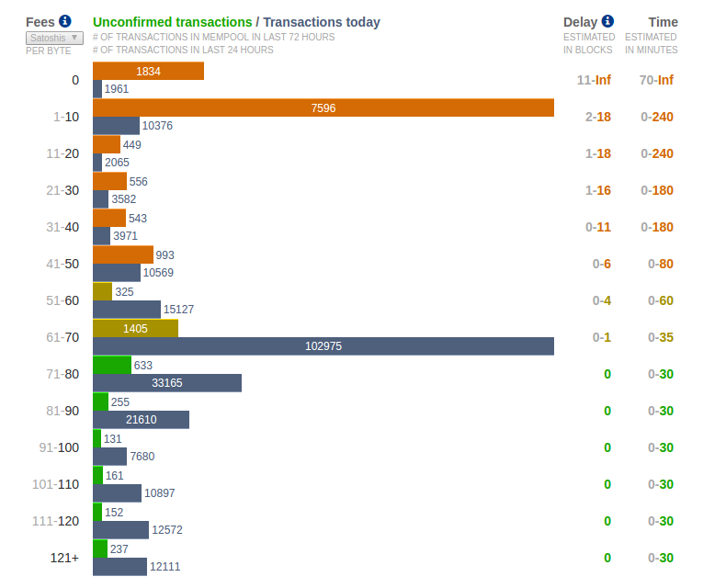
Task: Click the 101-110 fee range label
Action: click(55, 484)
